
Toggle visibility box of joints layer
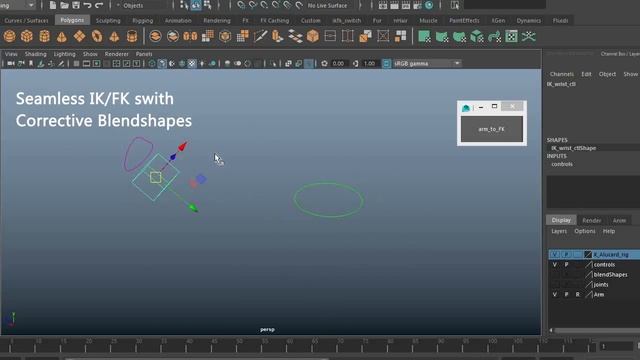(x=555, y=284)
